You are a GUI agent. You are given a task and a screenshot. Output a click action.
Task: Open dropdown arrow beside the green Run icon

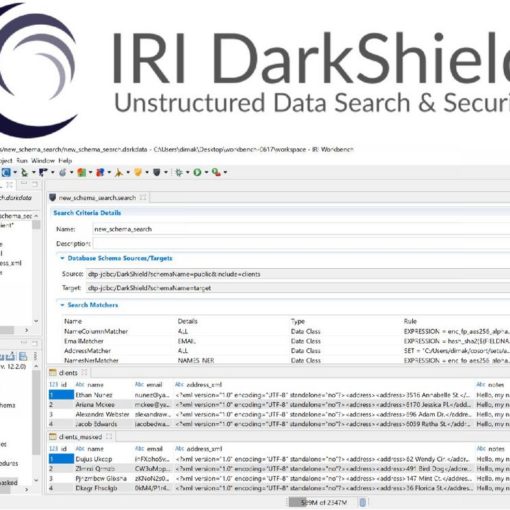coord(206,172)
